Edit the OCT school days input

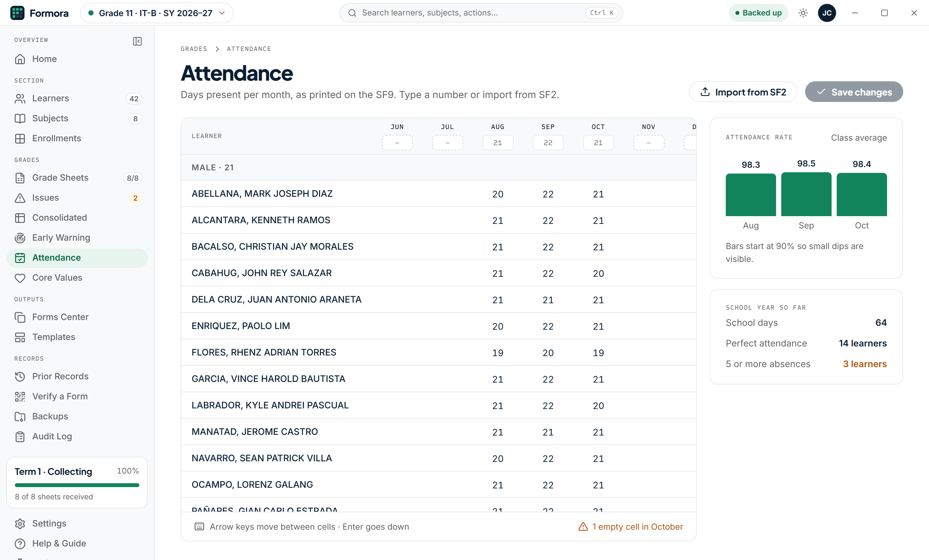tap(598, 143)
